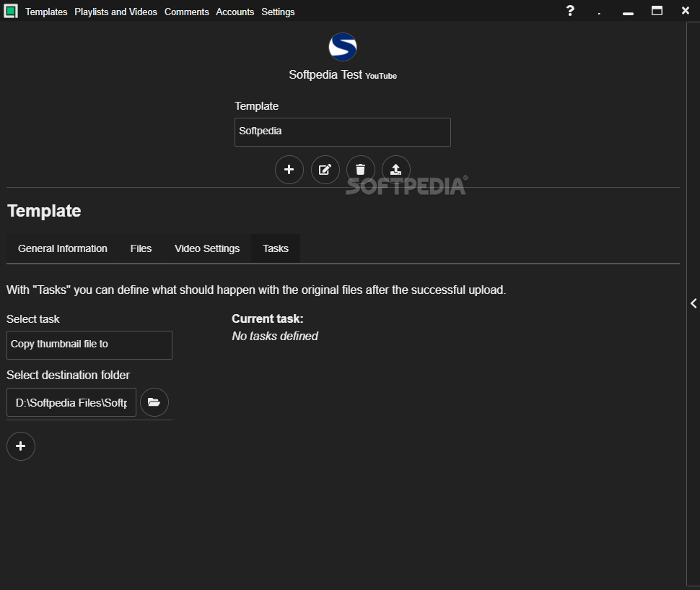Maximize the application window
The width and height of the screenshot is (700, 590).
pyautogui.click(x=657, y=11)
